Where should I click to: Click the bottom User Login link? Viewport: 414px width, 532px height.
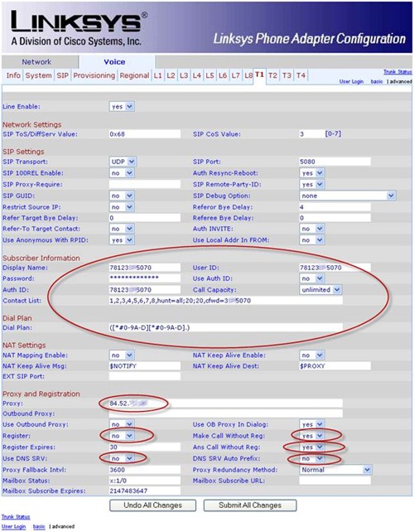13,526
